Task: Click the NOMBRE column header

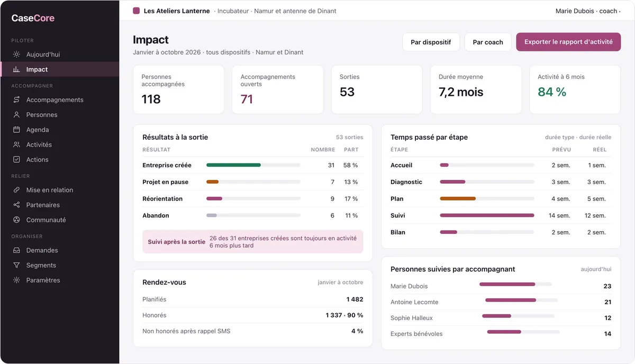Action: click(x=323, y=150)
